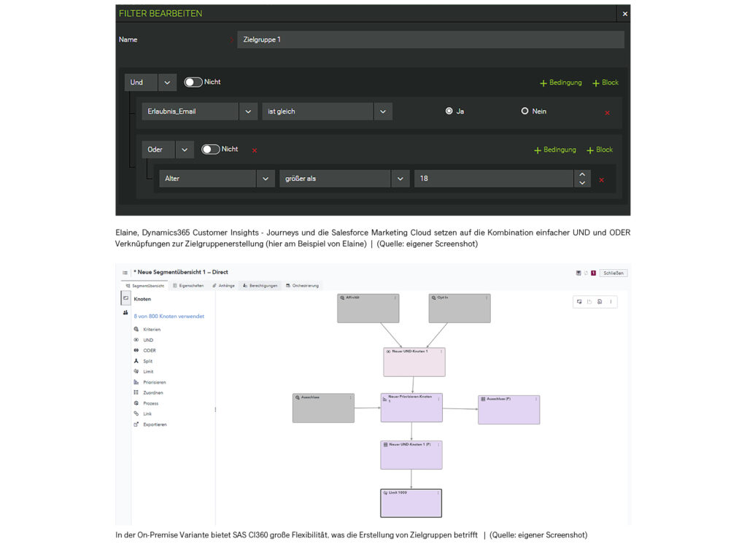This screenshot has height=560, width=747.
Task: Switch to the Eigenschaften tab
Action: [188, 286]
